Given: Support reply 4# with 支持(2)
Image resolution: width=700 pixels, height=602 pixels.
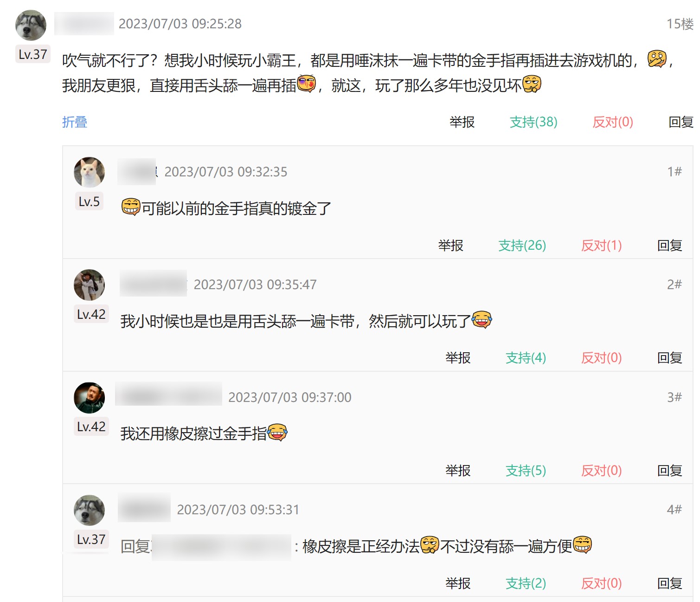Looking at the screenshot, I should pyautogui.click(x=526, y=583).
